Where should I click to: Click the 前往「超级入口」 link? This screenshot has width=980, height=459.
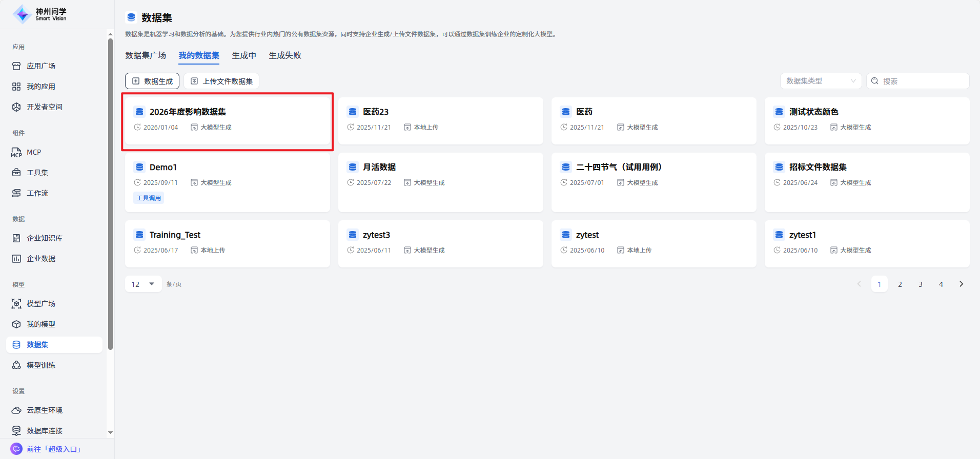(x=53, y=449)
